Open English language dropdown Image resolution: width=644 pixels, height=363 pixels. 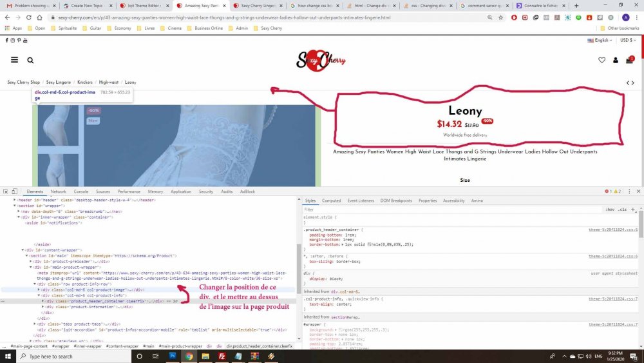pyautogui.click(x=600, y=40)
